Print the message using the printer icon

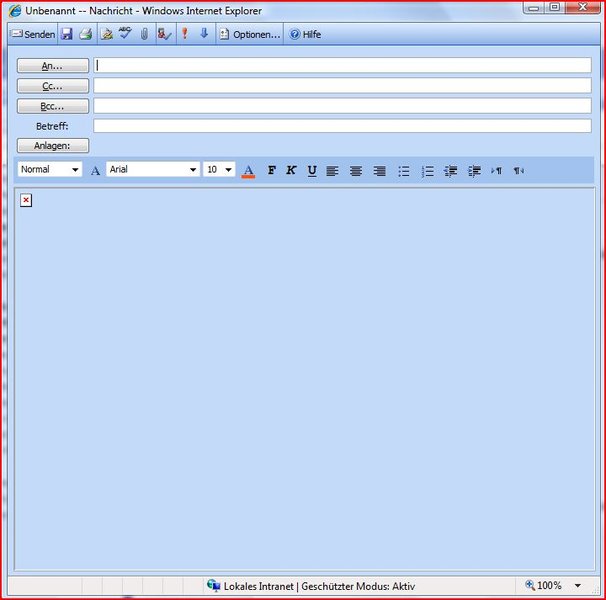pos(86,34)
